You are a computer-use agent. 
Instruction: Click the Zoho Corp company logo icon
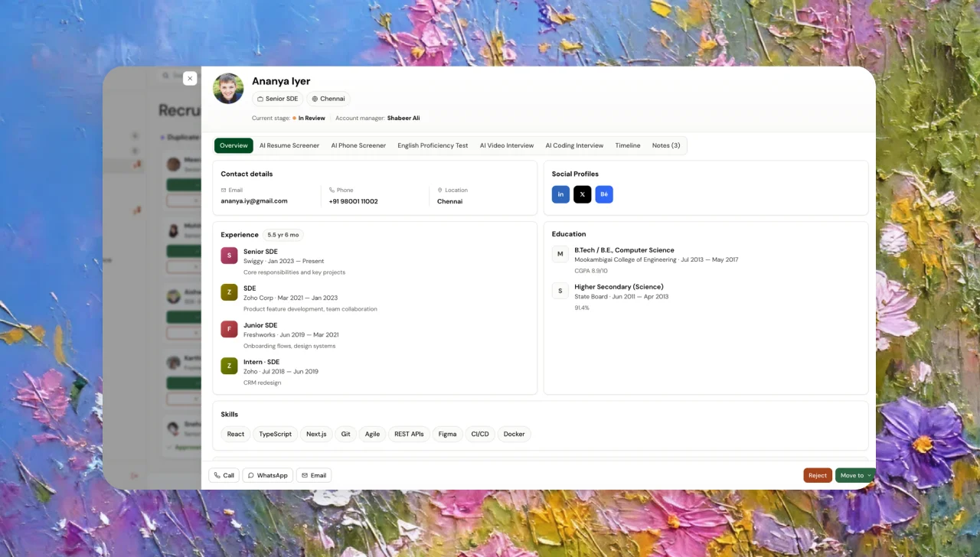pos(229,292)
